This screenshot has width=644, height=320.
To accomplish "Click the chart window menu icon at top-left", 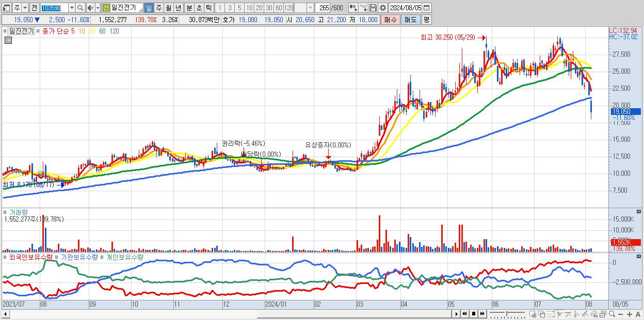I will coord(7,8).
